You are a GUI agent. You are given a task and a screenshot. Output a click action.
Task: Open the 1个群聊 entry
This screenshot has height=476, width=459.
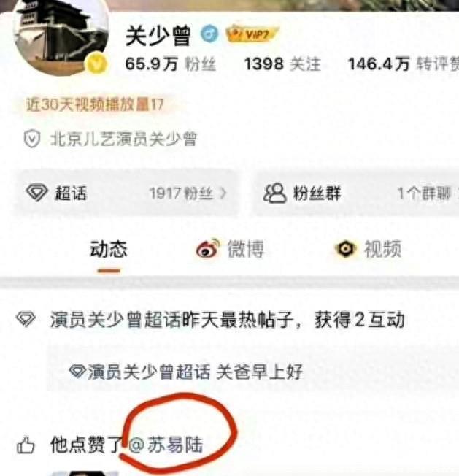tap(425, 193)
